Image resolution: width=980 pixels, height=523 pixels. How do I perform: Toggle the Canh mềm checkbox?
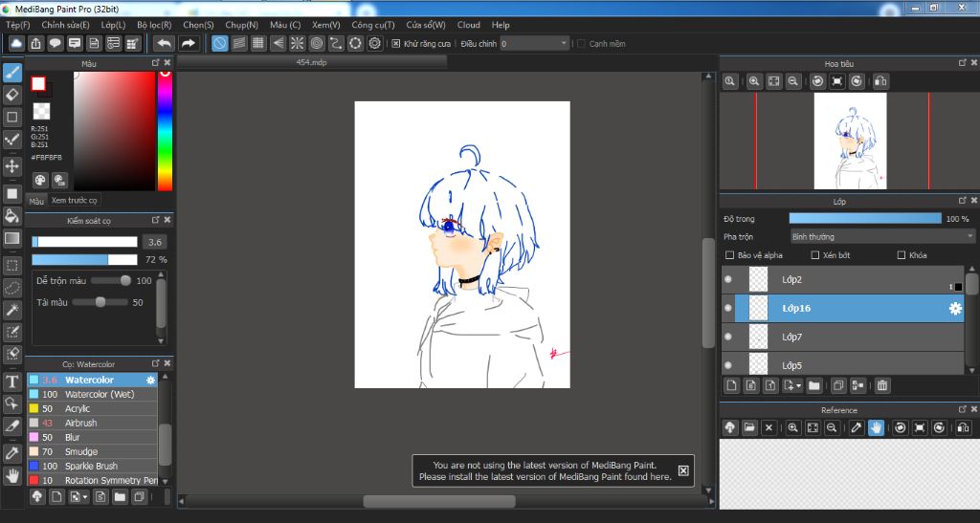(x=581, y=44)
